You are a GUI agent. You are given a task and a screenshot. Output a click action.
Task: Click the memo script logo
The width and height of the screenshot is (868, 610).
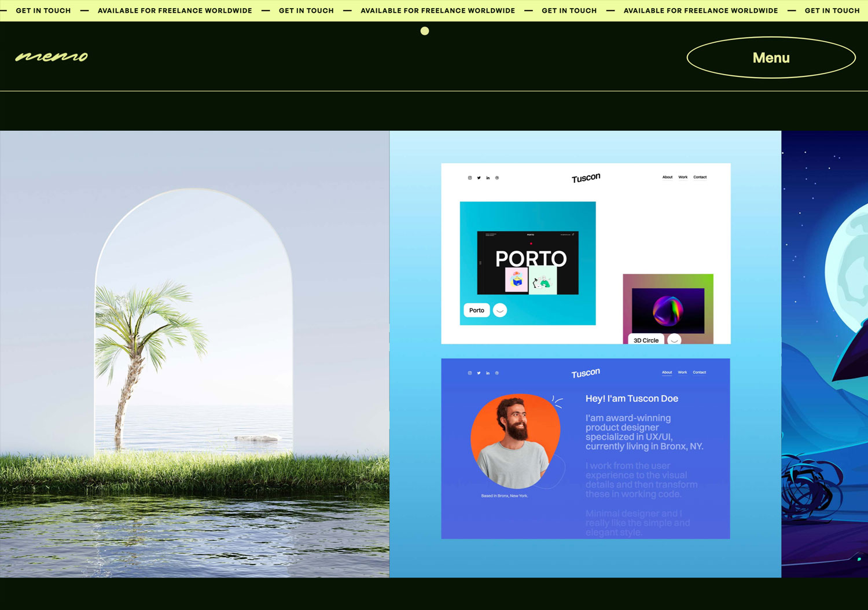pos(52,56)
